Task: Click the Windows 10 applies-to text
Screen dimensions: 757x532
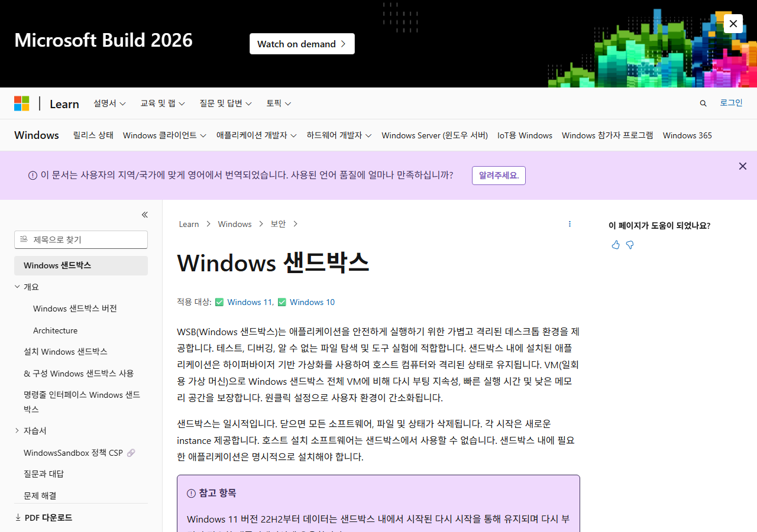Action: [x=312, y=302]
